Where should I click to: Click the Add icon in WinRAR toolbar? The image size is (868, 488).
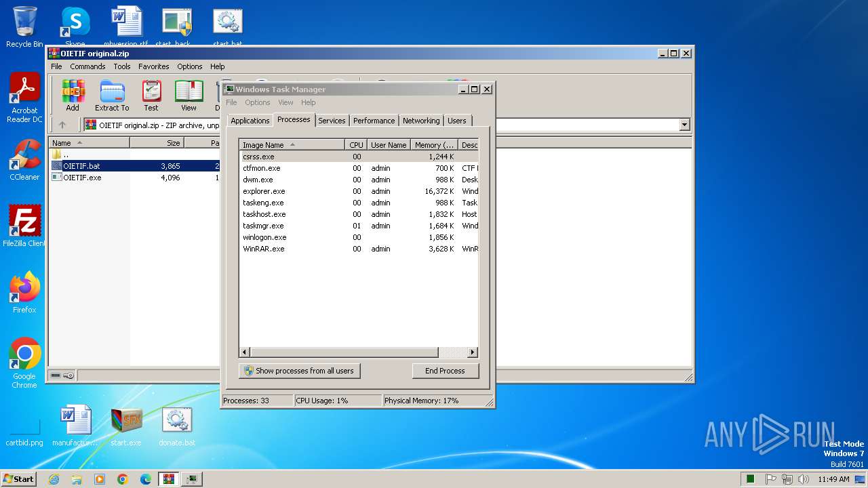coord(73,95)
